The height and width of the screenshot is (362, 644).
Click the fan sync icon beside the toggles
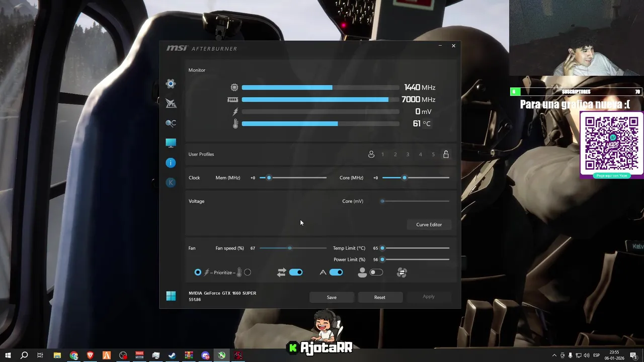click(401, 273)
